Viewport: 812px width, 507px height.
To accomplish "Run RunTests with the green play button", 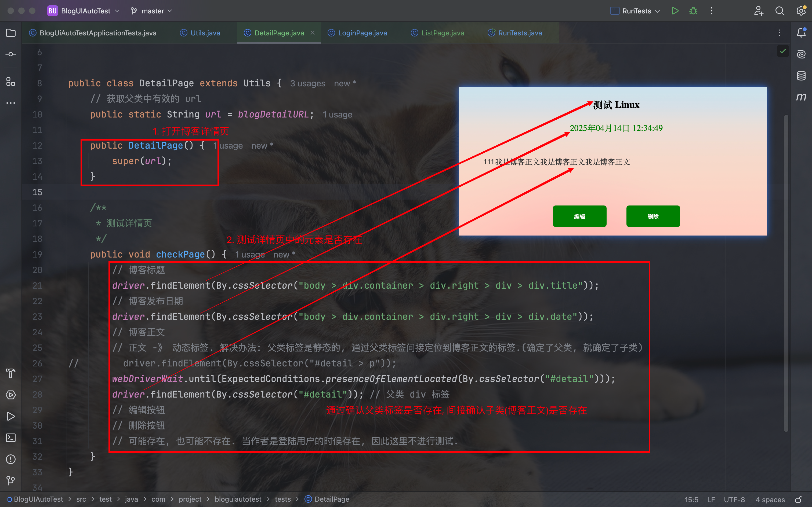I will click(675, 11).
